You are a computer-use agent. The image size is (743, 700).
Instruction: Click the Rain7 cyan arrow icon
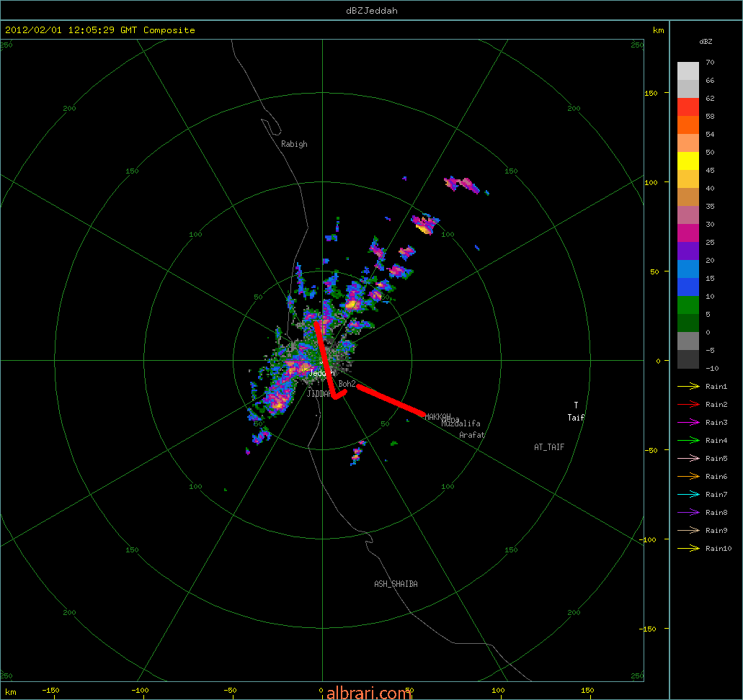[x=688, y=495]
